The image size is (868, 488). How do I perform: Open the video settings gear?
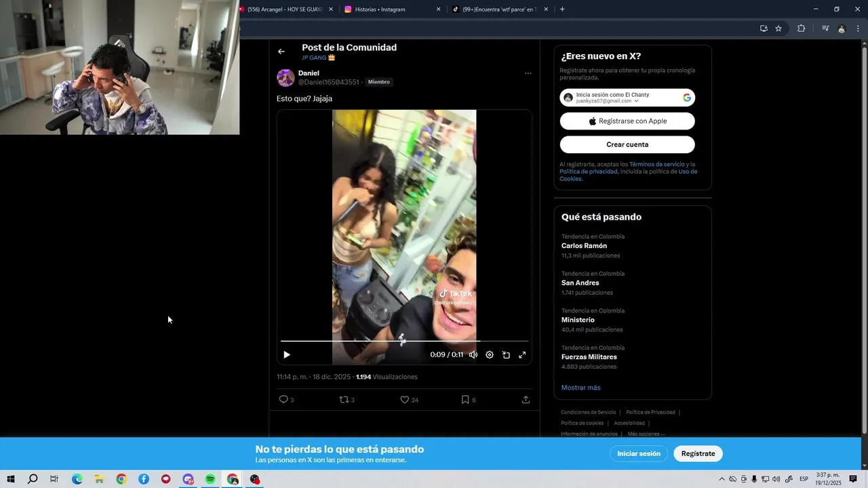click(490, 354)
